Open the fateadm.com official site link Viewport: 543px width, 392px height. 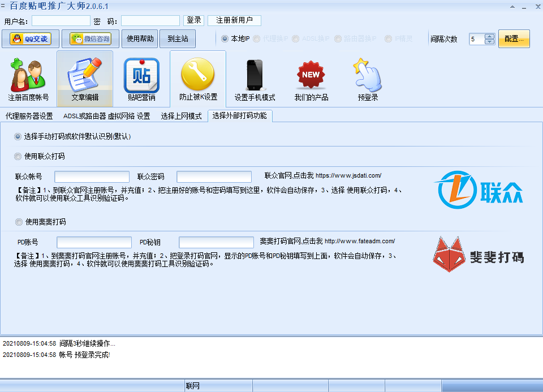pos(360,241)
